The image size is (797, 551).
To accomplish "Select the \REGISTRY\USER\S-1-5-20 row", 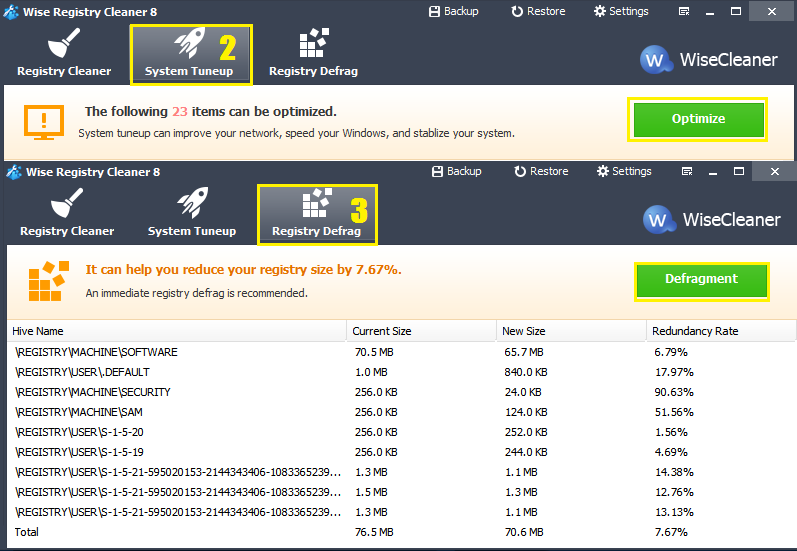I will point(402,432).
